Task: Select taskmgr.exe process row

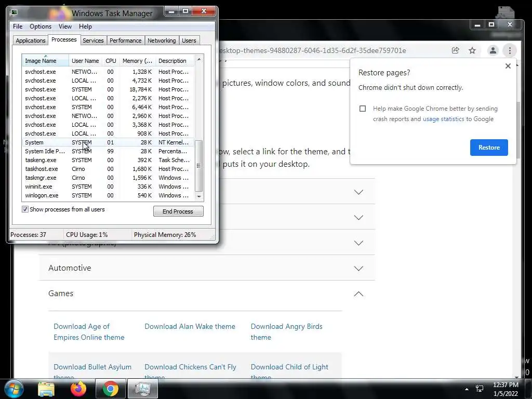Action: 108,178
